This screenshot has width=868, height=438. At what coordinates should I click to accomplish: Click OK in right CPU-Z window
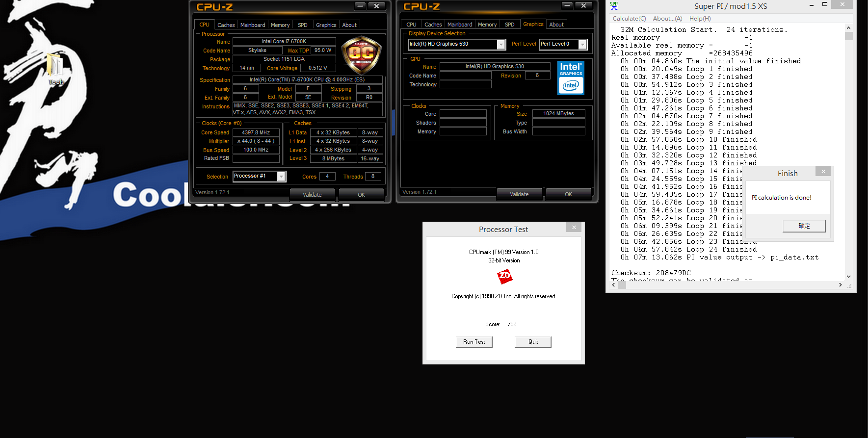pyautogui.click(x=568, y=194)
